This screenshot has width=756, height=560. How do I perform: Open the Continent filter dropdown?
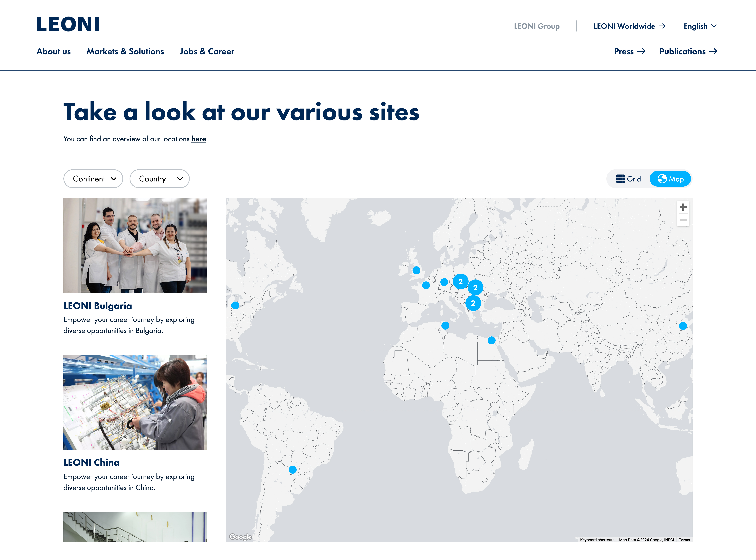pos(93,179)
